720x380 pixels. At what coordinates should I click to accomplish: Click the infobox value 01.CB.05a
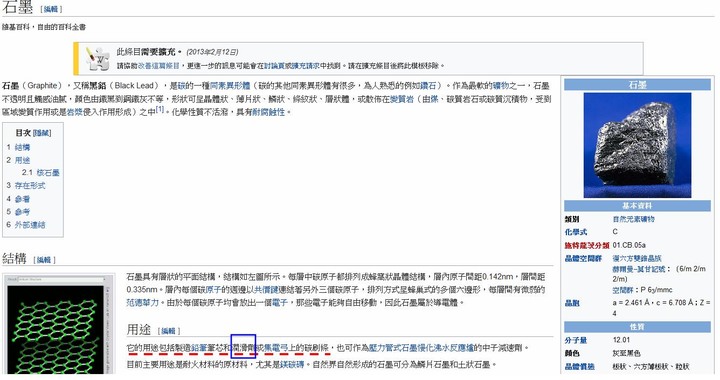pos(629,246)
